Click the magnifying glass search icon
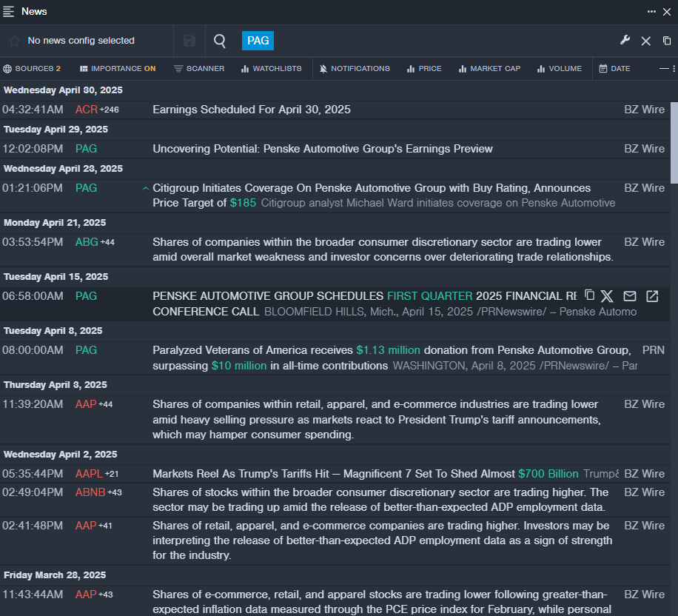The height and width of the screenshot is (616, 678). tap(220, 41)
